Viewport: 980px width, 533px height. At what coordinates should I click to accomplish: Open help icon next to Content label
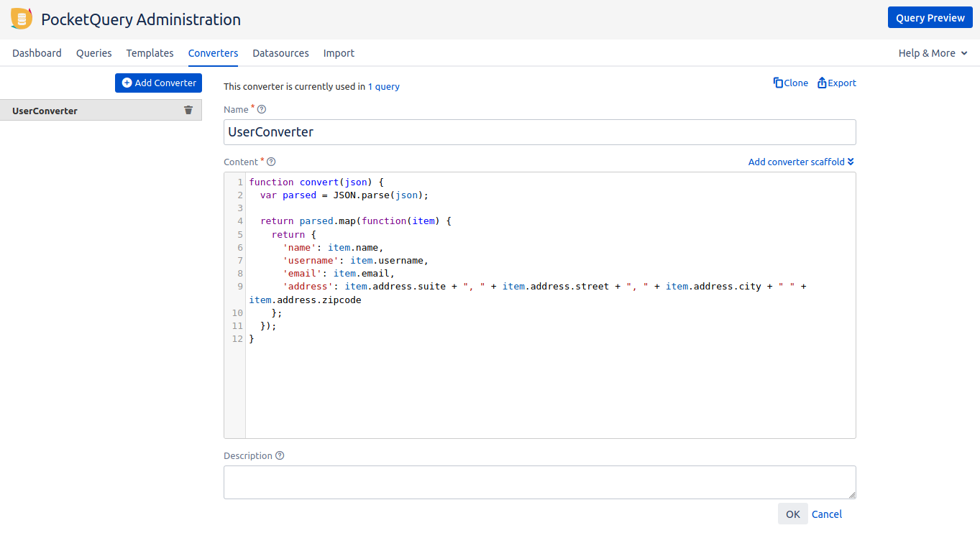pos(271,162)
